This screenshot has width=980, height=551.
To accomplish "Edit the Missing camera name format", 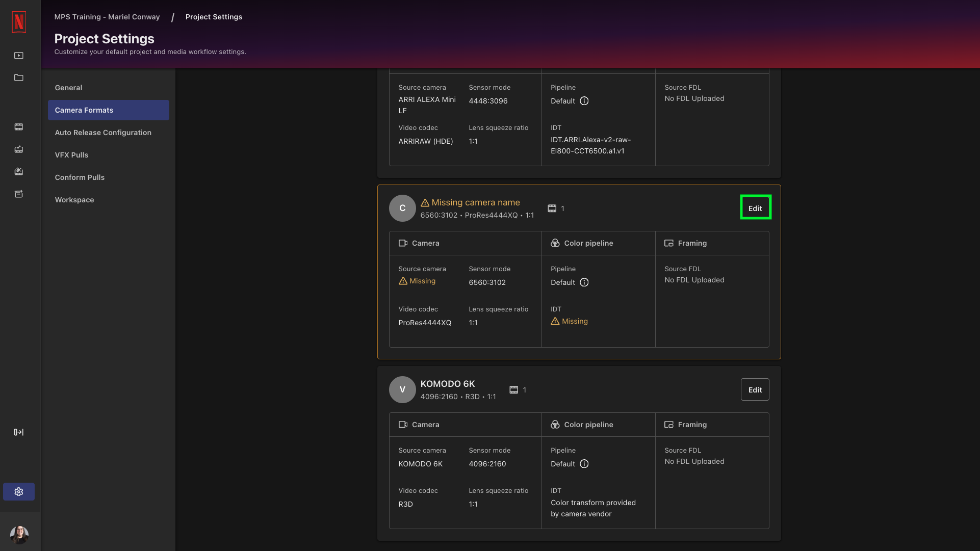I will (x=755, y=208).
